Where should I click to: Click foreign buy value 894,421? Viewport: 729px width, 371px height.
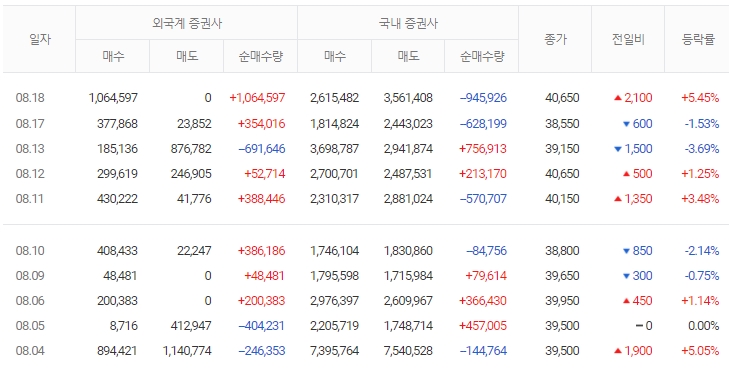pyautogui.click(x=117, y=351)
